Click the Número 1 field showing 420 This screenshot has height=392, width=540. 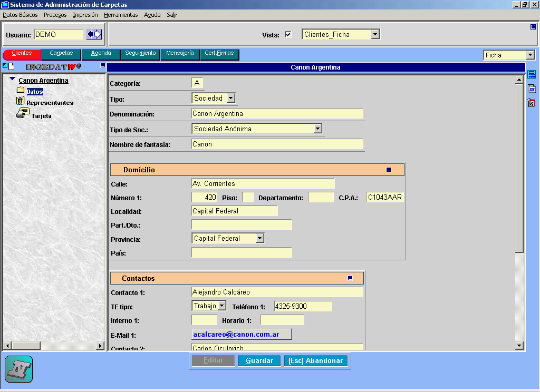pyautogui.click(x=204, y=197)
